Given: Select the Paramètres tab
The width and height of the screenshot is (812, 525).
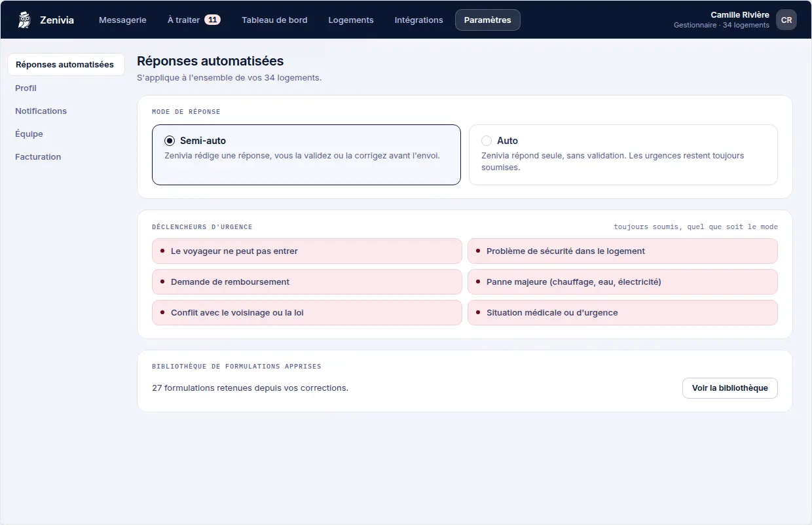Looking at the screenshot, I should point(488,20).
